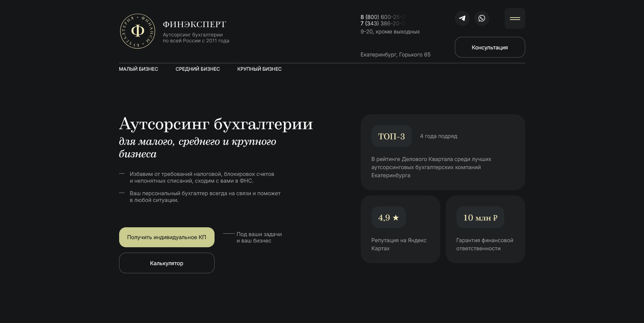Call the 7 (343) phone number
Screen dimensions: 644x323
point(383,23)
